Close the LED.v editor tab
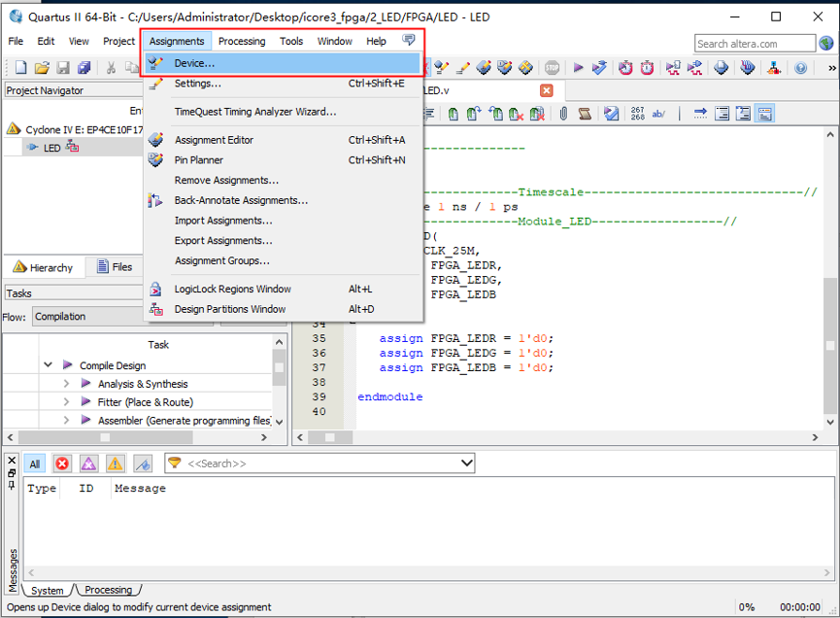840x618 pixels. 546,90
